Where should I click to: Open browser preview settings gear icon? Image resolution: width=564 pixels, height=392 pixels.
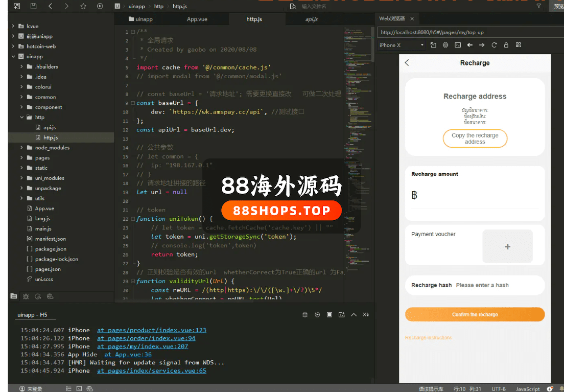(445, 45)
